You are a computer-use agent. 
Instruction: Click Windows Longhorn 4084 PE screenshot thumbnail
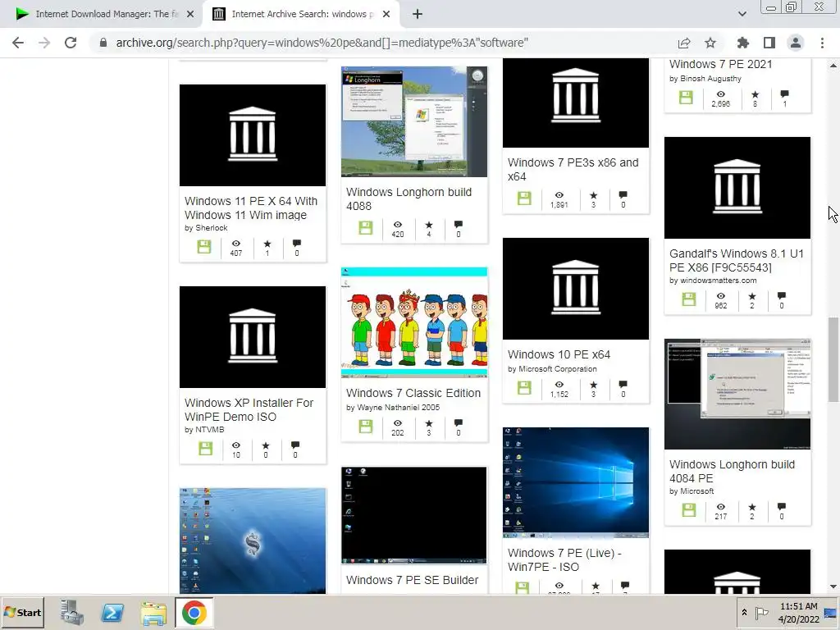tap(737, 394)
